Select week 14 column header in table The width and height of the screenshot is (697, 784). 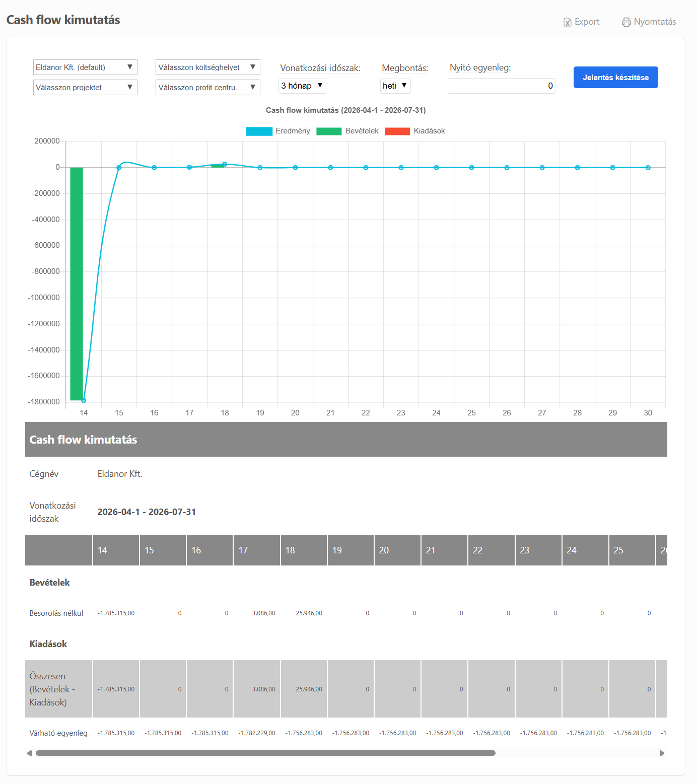(x=116, y=550)
